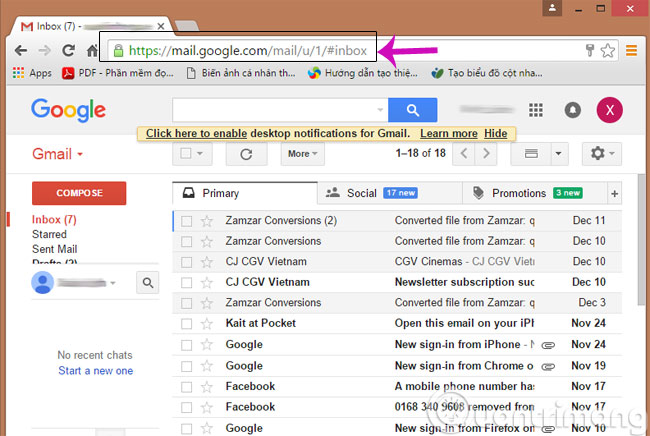Click in the Gmail search field
650x436 pixels.
pyautogui.click(x=274, y=110)
